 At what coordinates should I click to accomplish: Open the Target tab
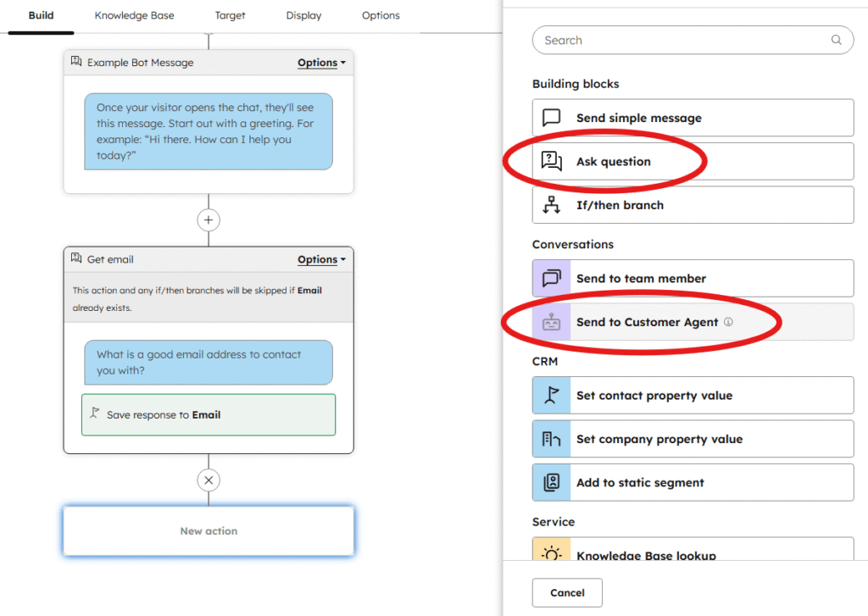230,15
